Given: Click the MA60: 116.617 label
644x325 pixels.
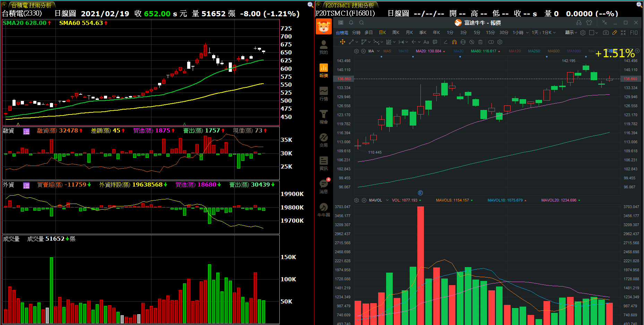Looking at the screenshot, I should pyautogui.click(x=484, y=51).
